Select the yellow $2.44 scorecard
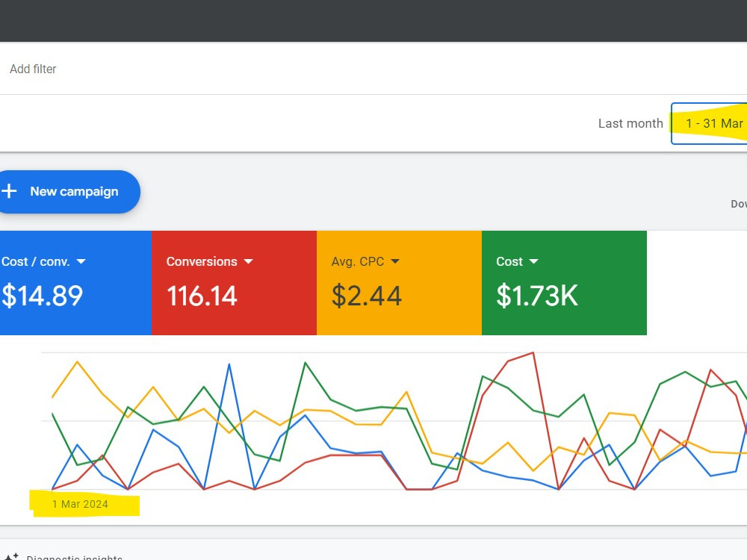 tap(399, 283)
